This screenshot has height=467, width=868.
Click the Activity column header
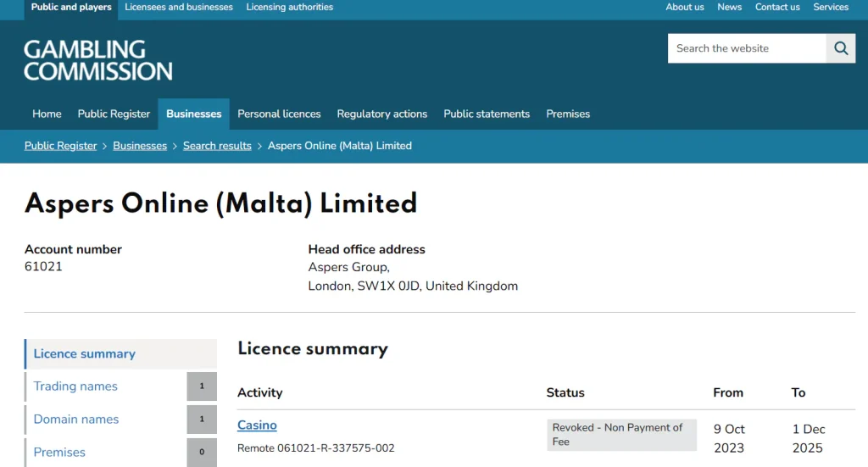pyautogui.click(x=259, y=393)
